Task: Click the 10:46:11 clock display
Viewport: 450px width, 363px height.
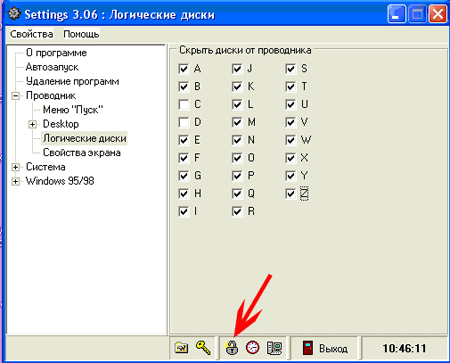Action: click(x=404, y=348)
